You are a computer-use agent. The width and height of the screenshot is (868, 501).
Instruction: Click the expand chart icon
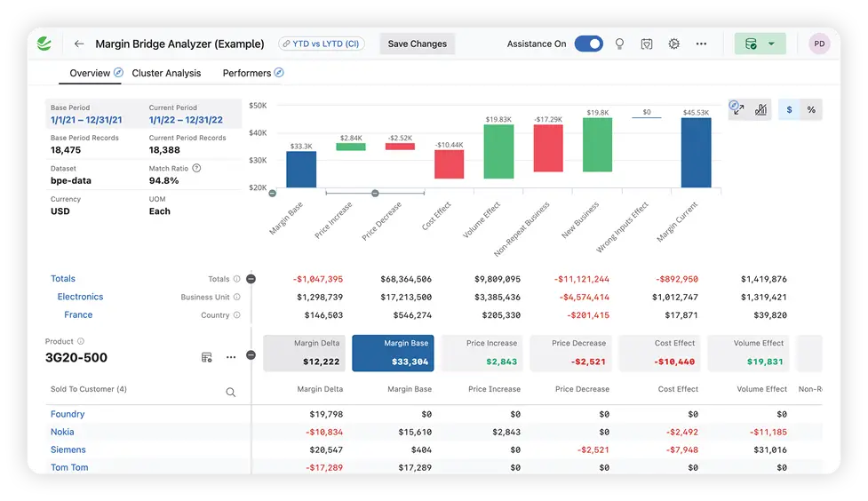738,109
